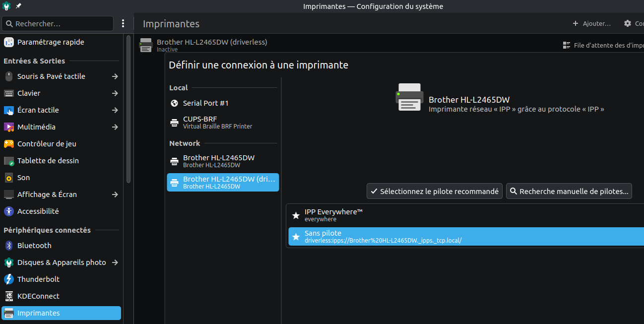
Task: Click the monitor icon for Affichage & Écran
Action: click(9, 194)
